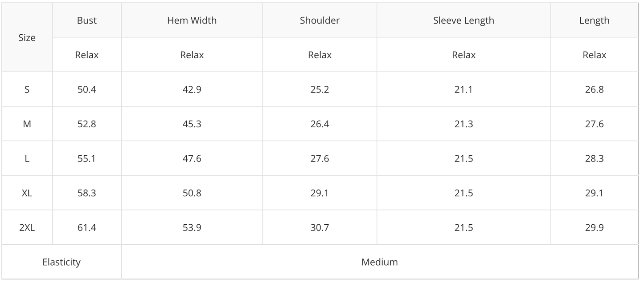The height and width of the screenshot is (283, 644).
Task: Click the M size row label
Action: pyautogui.click(x=27, y=124)
